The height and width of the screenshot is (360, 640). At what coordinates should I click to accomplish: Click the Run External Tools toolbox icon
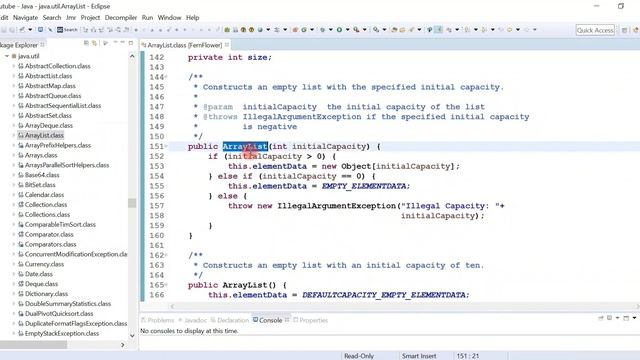pos(356,30)
